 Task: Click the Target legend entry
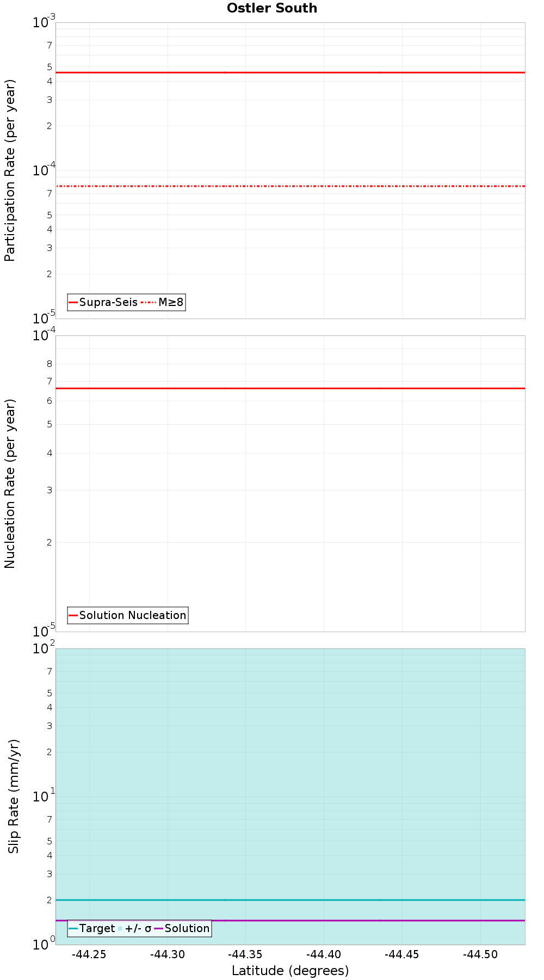click(92, 928)
